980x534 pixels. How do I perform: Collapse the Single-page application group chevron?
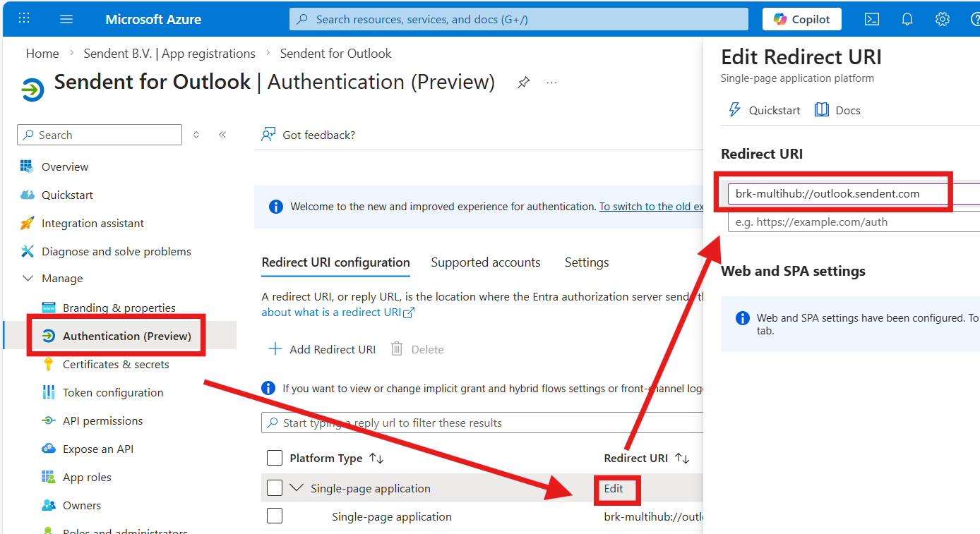(x=297, y=488)
